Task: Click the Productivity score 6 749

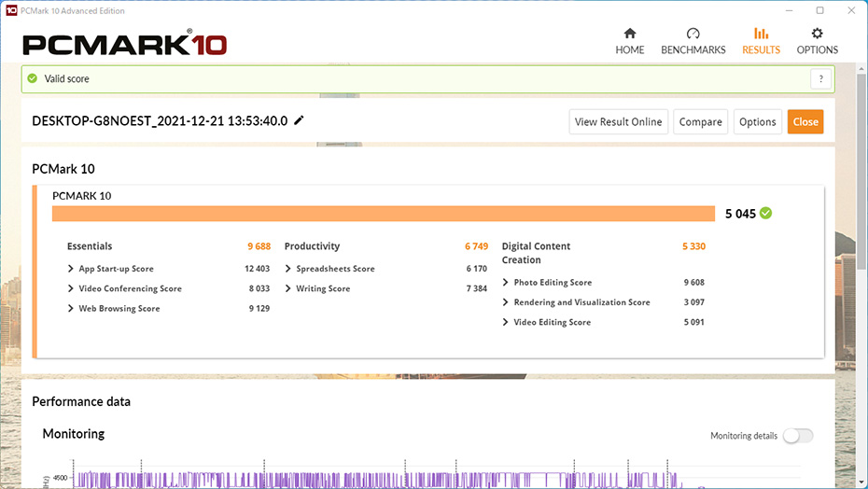Action: tap(477, 246)
